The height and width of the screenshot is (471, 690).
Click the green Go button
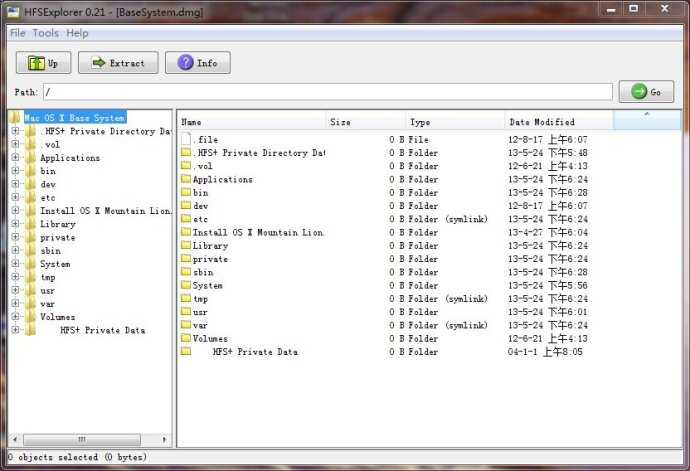(646, 92)
